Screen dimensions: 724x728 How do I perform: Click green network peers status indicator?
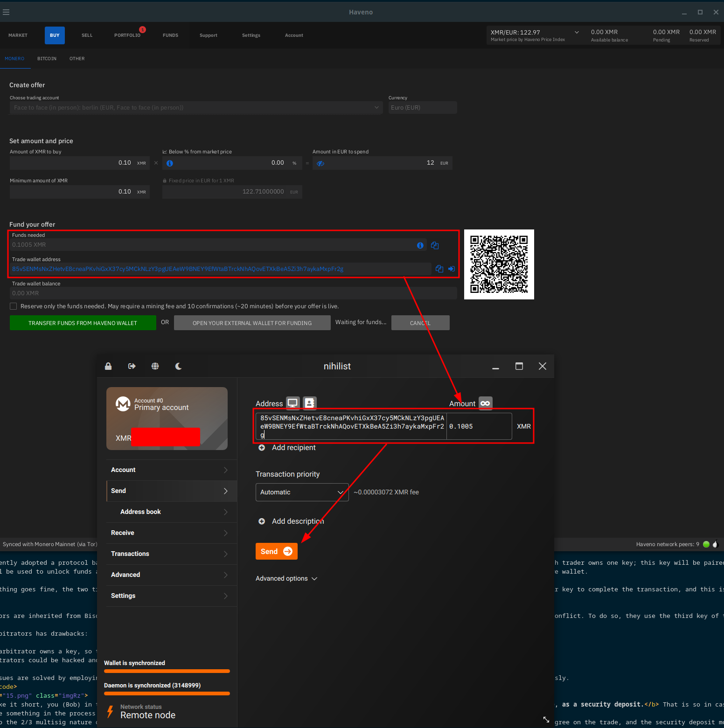point(706,544)
